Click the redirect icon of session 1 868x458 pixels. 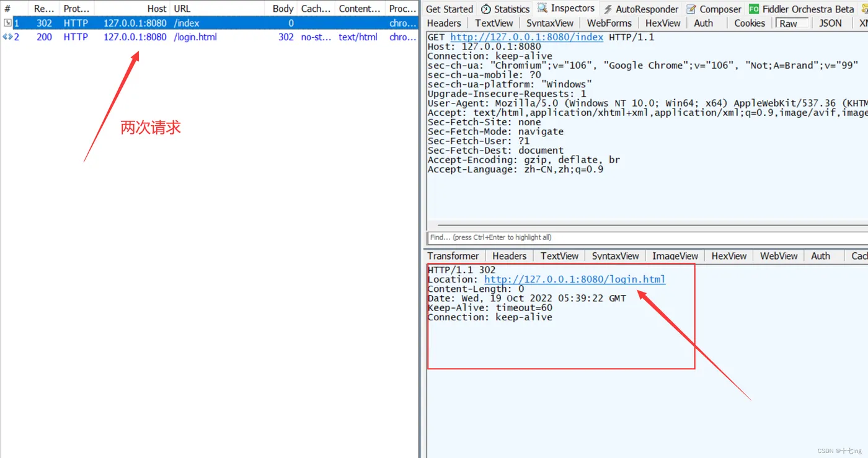[x=7, y=23]
